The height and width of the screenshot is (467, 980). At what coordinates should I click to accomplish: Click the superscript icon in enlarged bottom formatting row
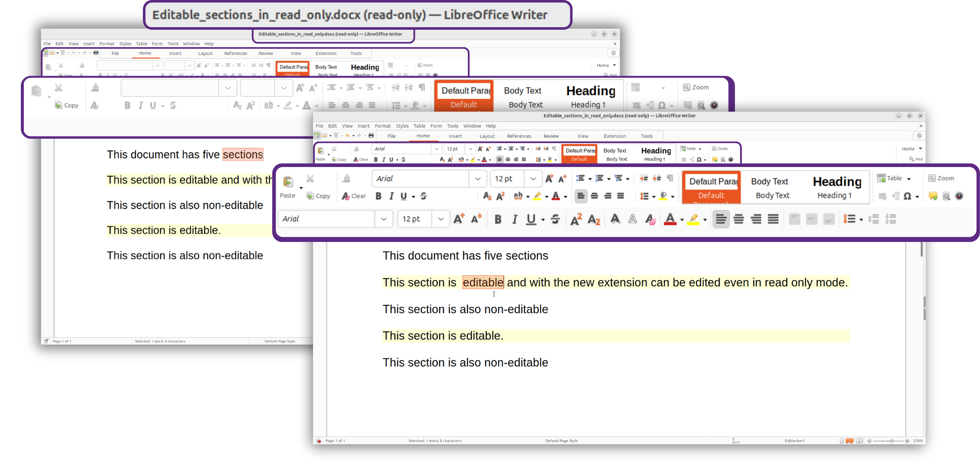576,219
